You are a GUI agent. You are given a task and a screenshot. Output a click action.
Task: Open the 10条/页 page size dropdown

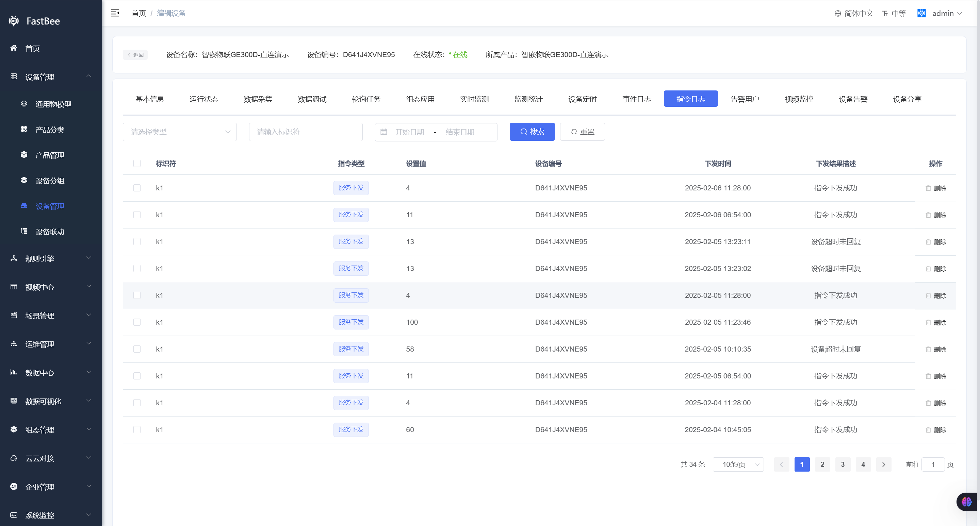[x=738, y=464]
